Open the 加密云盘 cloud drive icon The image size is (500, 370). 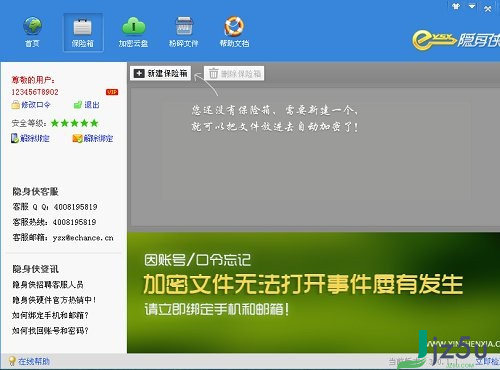(133, 32)
